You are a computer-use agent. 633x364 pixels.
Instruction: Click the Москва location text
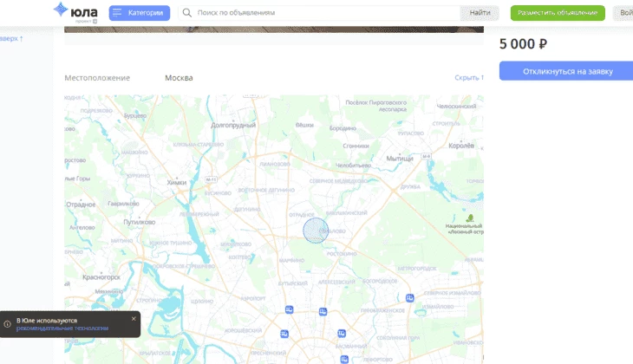pos(179,78)
